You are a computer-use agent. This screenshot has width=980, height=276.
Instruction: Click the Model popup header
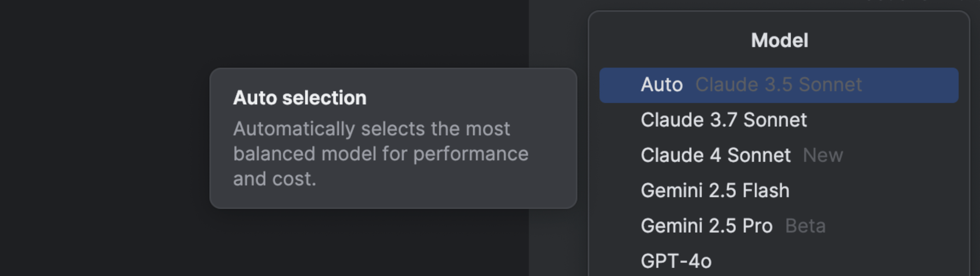tap(780, 40)
